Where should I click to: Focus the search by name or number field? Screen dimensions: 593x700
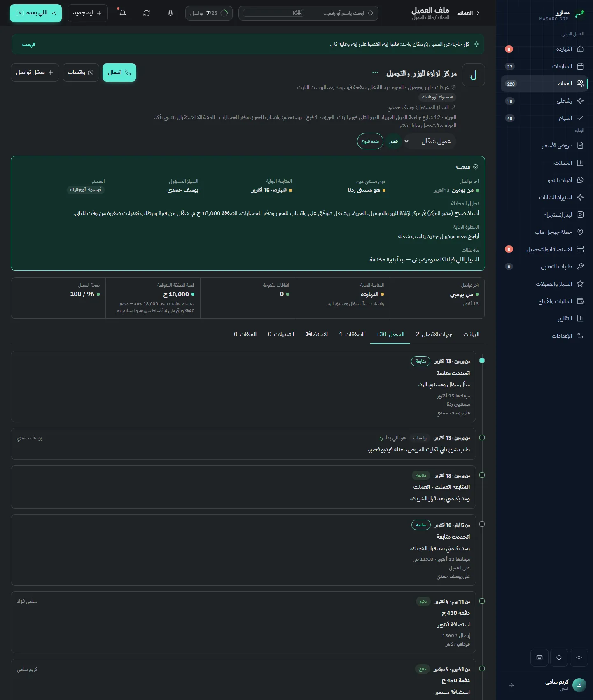(x=308, y=13)
